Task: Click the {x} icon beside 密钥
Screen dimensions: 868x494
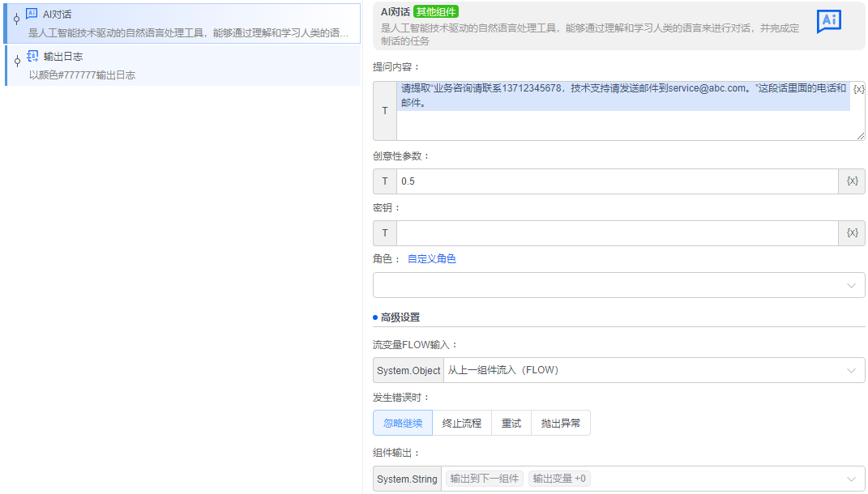Action: coord(851,232)
